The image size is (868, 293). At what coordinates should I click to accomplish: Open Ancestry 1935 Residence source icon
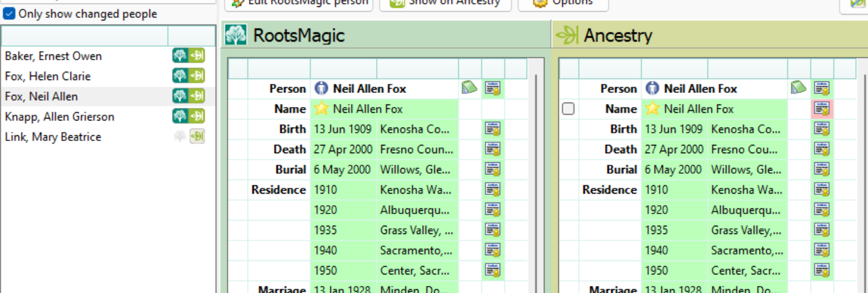coord(822,230)
